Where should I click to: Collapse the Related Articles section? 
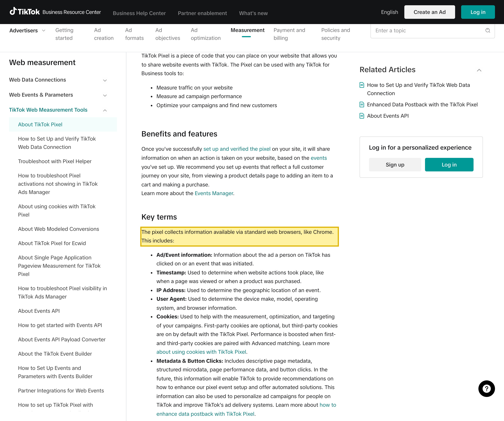pos(479,70)
